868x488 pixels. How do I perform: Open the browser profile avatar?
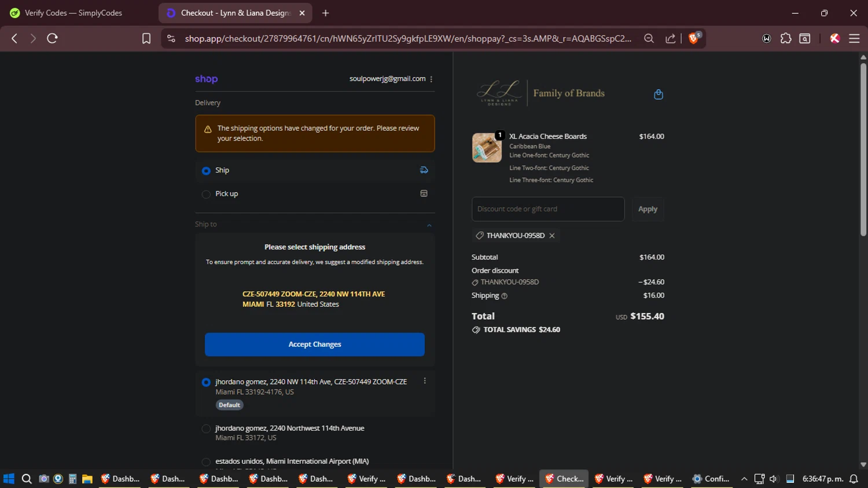[834, 38]
